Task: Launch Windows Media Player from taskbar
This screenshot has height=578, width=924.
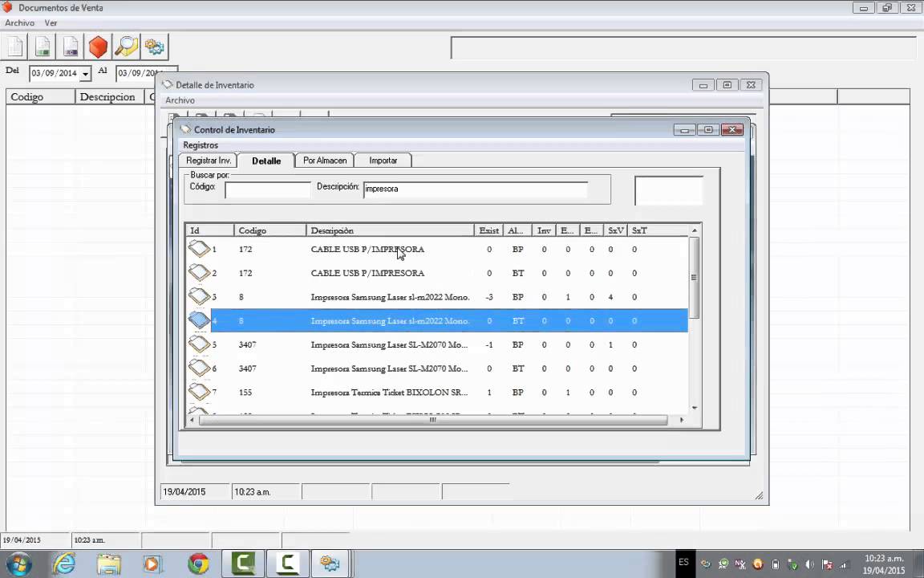Action: point(152,564)
